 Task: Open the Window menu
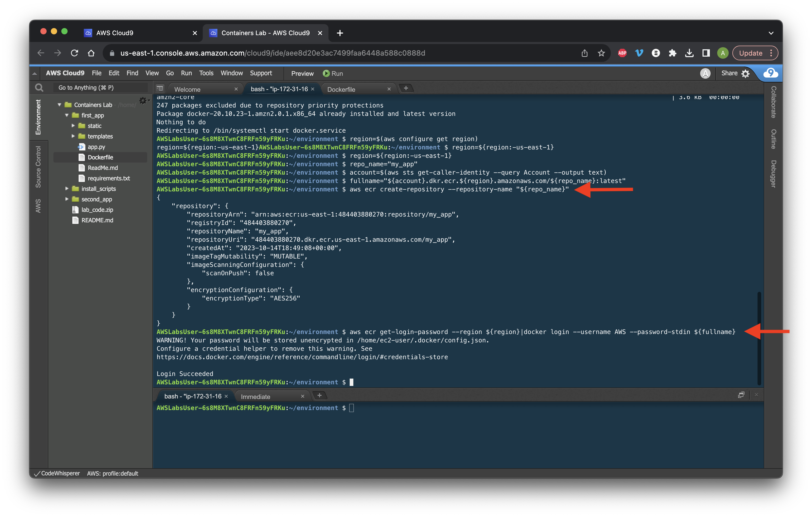click(x=231, y=73)
